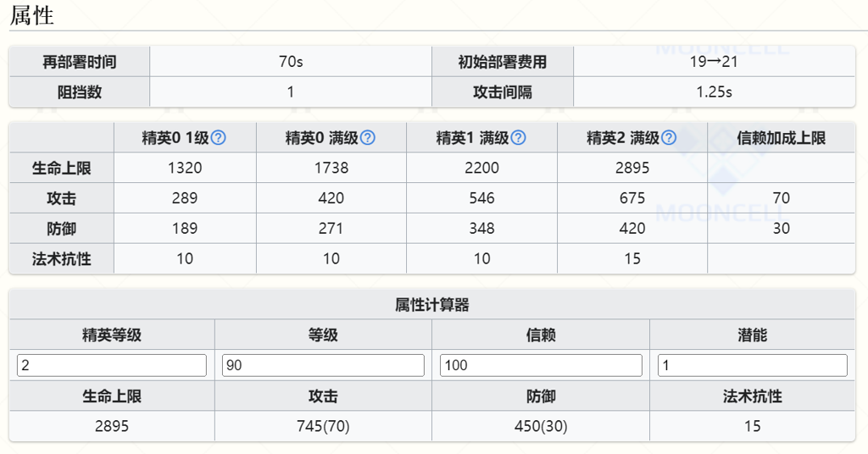Click the 19→21 deployment cost value
This screenshot has height=454, width=868.
pos(714,62)
